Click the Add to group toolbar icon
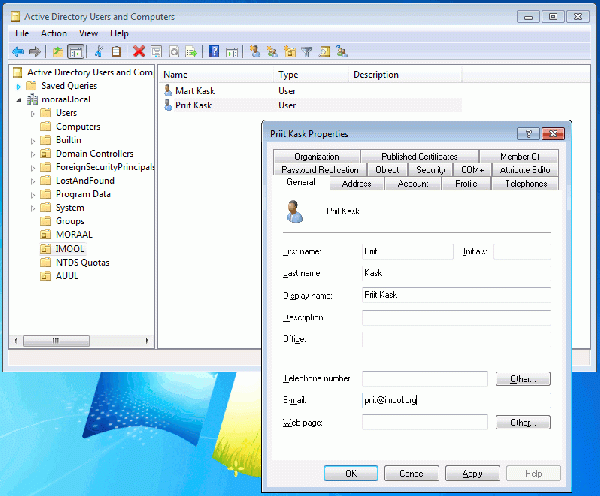The image size is (600, 496). 342,51
